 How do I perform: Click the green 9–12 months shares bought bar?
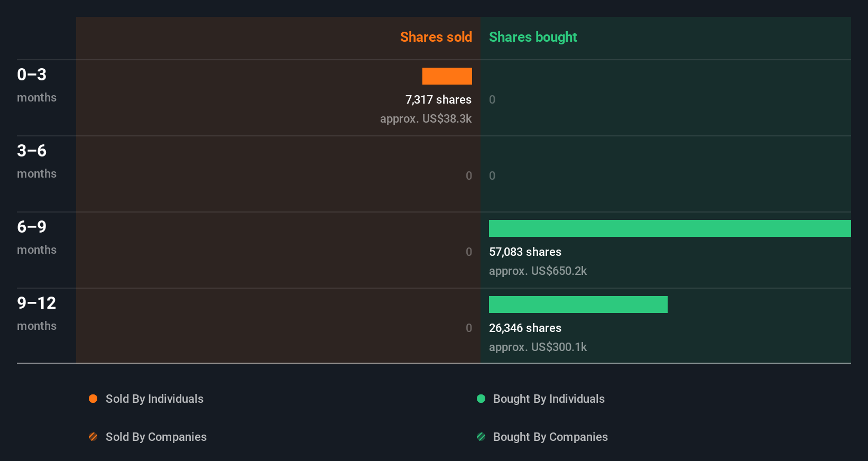pyautogui.click(x=578, y=305)
